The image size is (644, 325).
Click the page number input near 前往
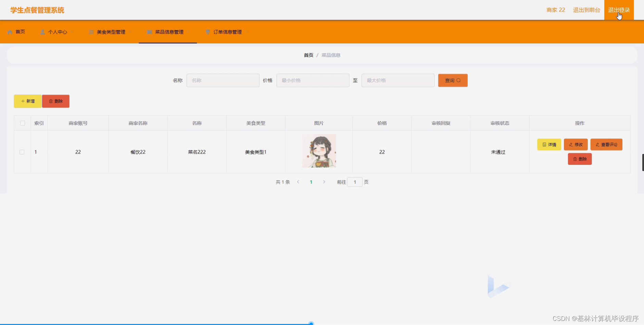pyautogui.click(x=355, y=182)
